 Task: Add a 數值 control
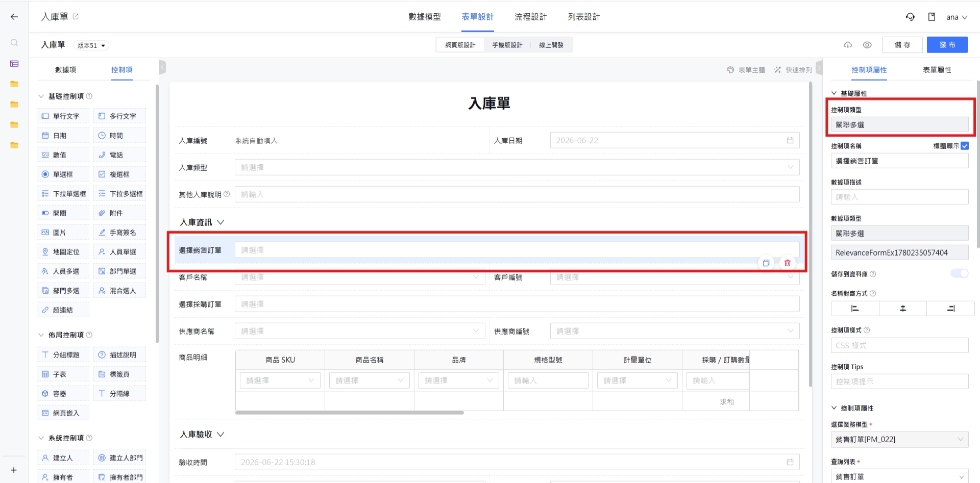point(63,155)
